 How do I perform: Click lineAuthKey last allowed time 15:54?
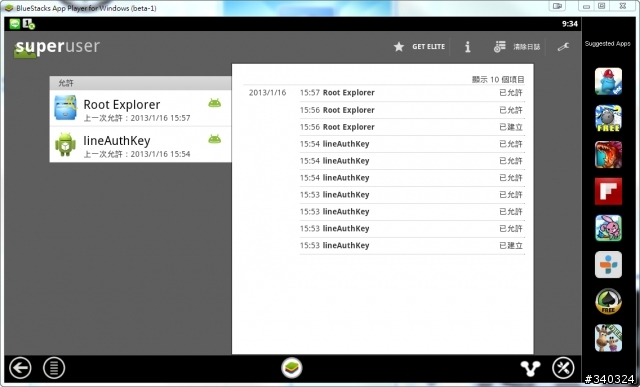click(137, 154)
